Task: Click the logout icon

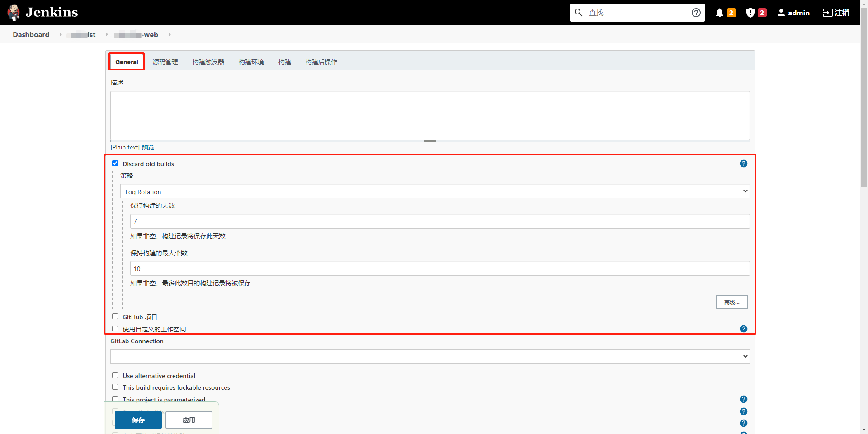Action: point(827,13)
